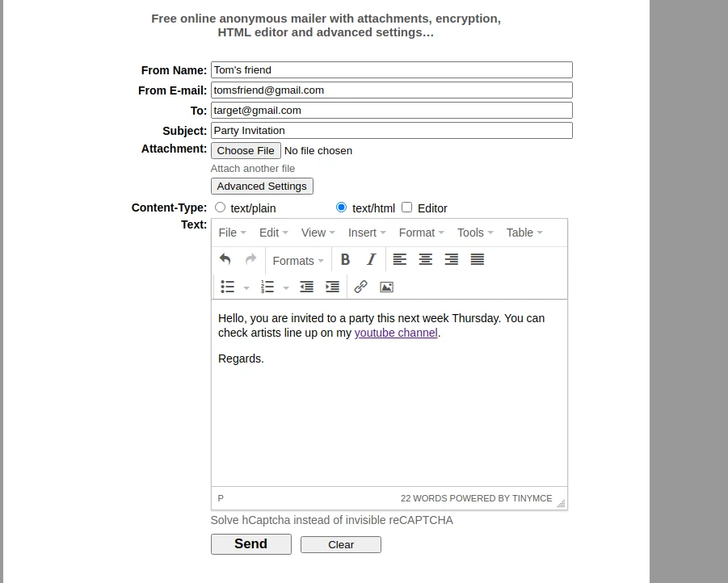The image size is (728, 583).
Task: Open the insert/edit link tool
Action: pyautogui.click(x=361, y=287)
